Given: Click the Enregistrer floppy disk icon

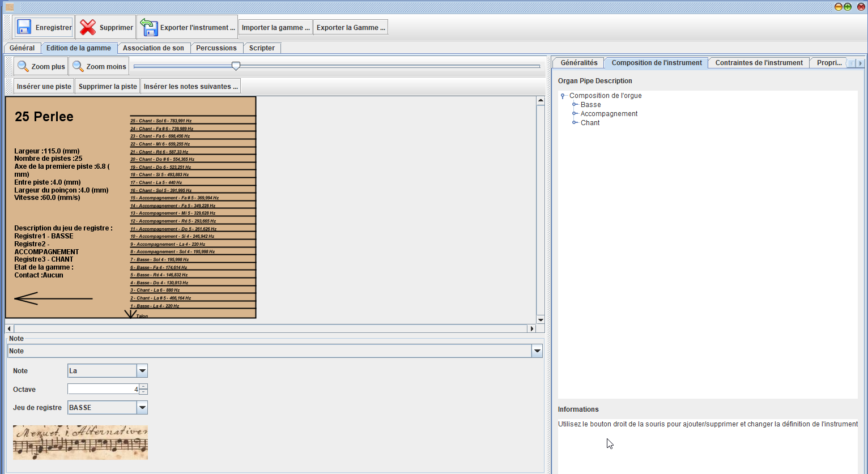Looking at the screenshot, I should (x=24, y=27).
